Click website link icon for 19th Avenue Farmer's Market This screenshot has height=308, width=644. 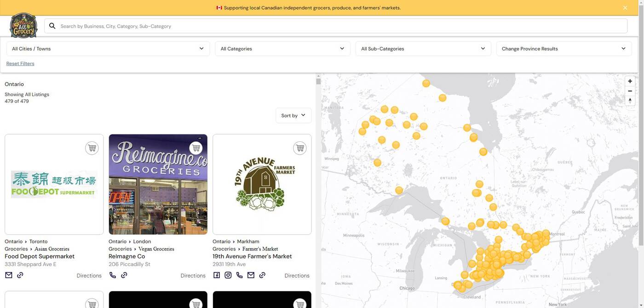[262, 275]
